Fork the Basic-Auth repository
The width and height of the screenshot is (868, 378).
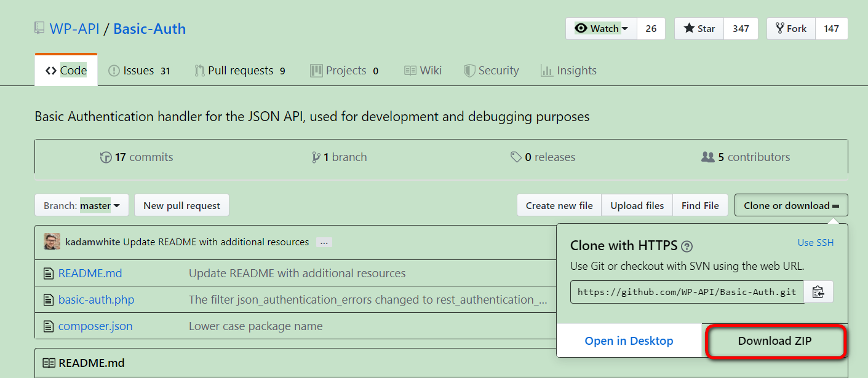791,29
